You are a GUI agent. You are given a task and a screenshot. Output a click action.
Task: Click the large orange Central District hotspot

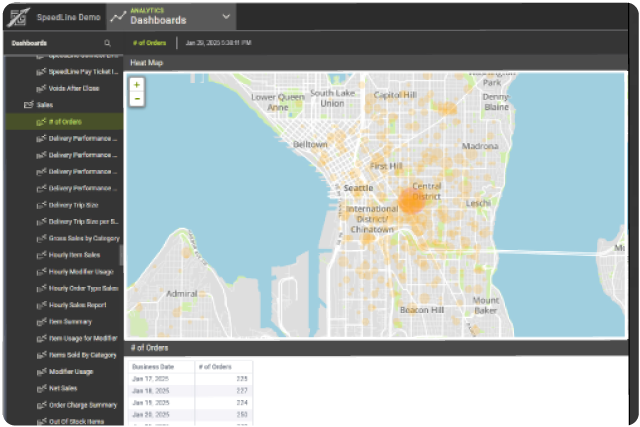tap(411, 201)
